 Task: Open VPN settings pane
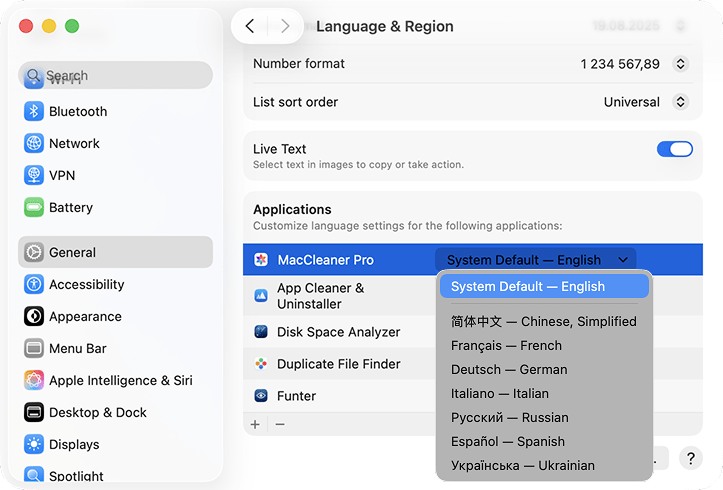115,175
